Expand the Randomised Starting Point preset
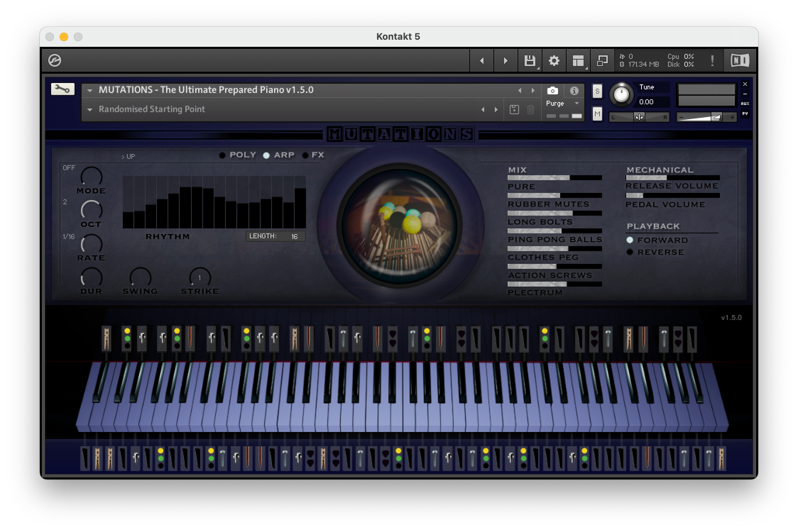This screenshot has width=798, height=532. 90,109
